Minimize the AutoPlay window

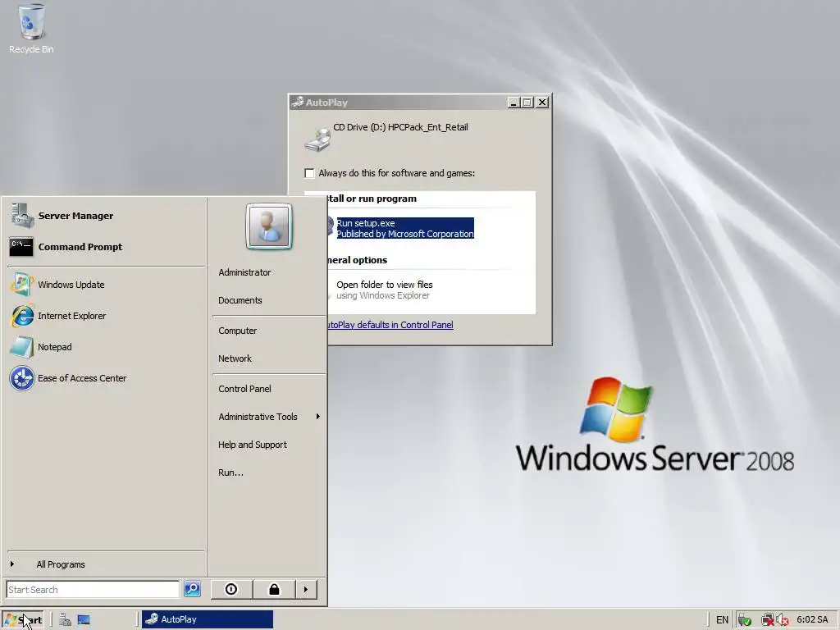click(514, 103)
